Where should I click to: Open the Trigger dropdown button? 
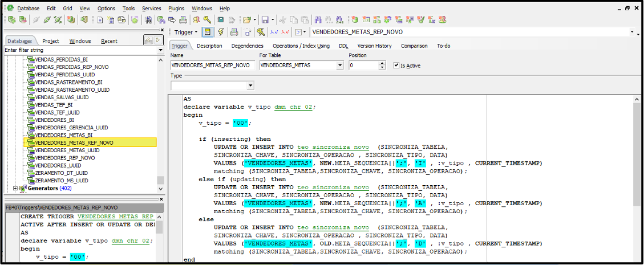[186, 32]
